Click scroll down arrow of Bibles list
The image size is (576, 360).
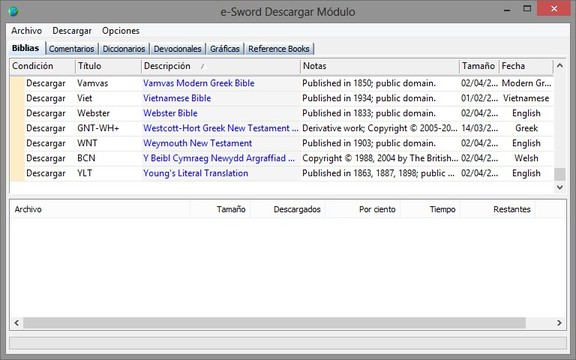point(559,187)
